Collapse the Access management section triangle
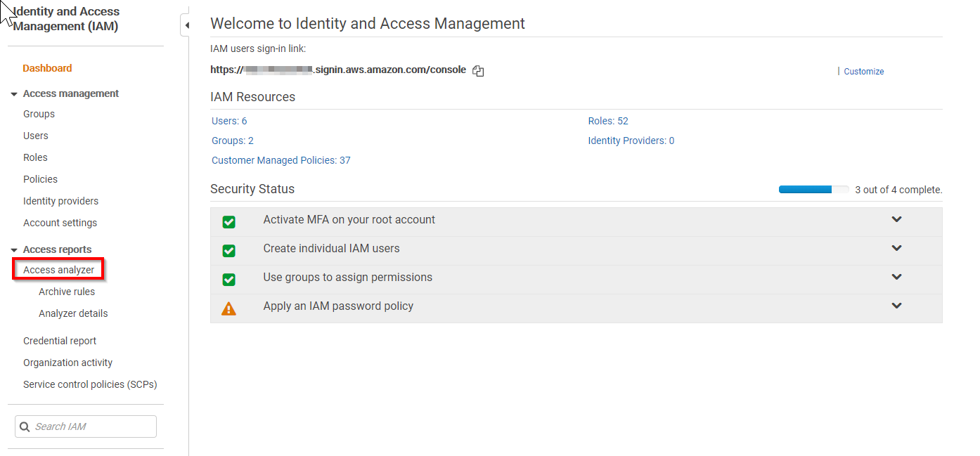This screenshot has width=980, height=456. [x=14, y=94]
